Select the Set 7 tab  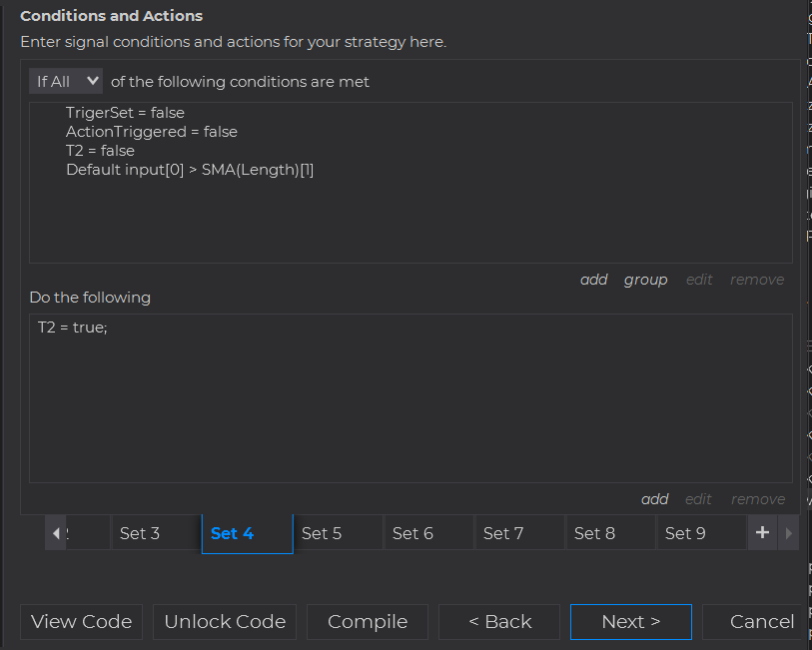[503, 533]
